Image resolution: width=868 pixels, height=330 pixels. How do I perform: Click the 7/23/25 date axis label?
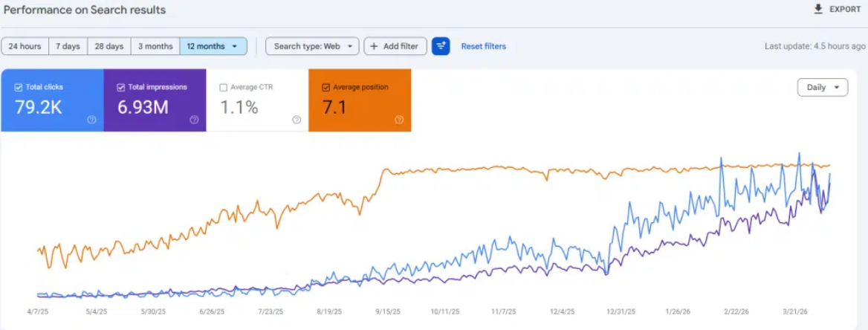point(271,312)
